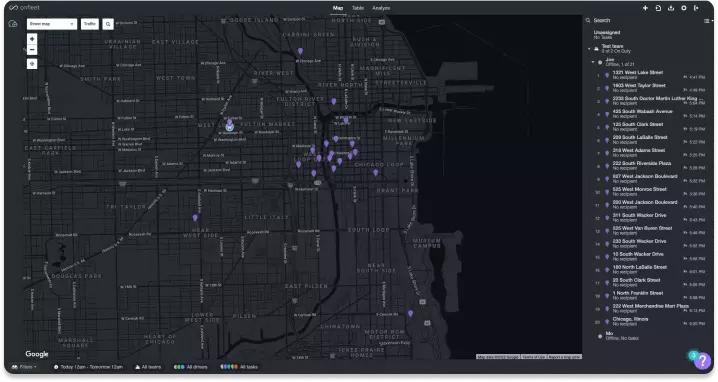Image resolution: width=718 pixels, height=382 pixels.
Task: Select task 1 North Franklin Street
Action: (x=650, y=295)
